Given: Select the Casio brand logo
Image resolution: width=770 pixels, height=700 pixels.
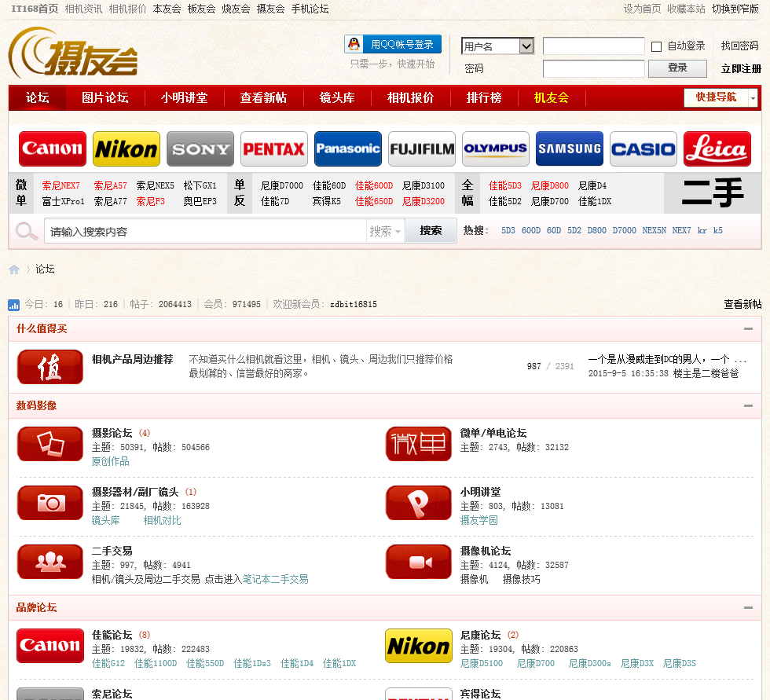Looking at the screenshot, I should click(643, 148).
